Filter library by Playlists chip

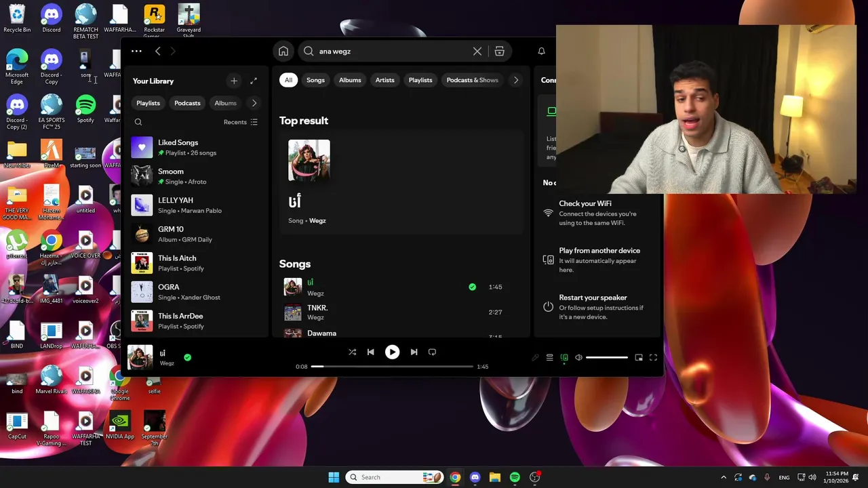point(148,103)
